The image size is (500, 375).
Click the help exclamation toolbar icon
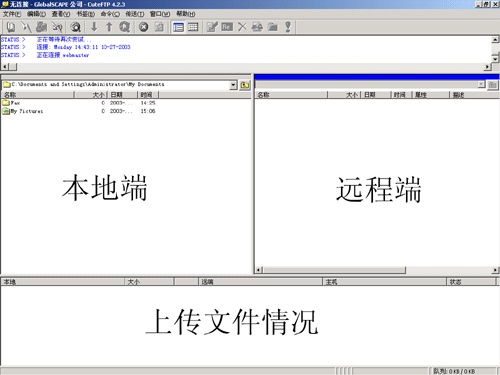click(x=288, y=27)
